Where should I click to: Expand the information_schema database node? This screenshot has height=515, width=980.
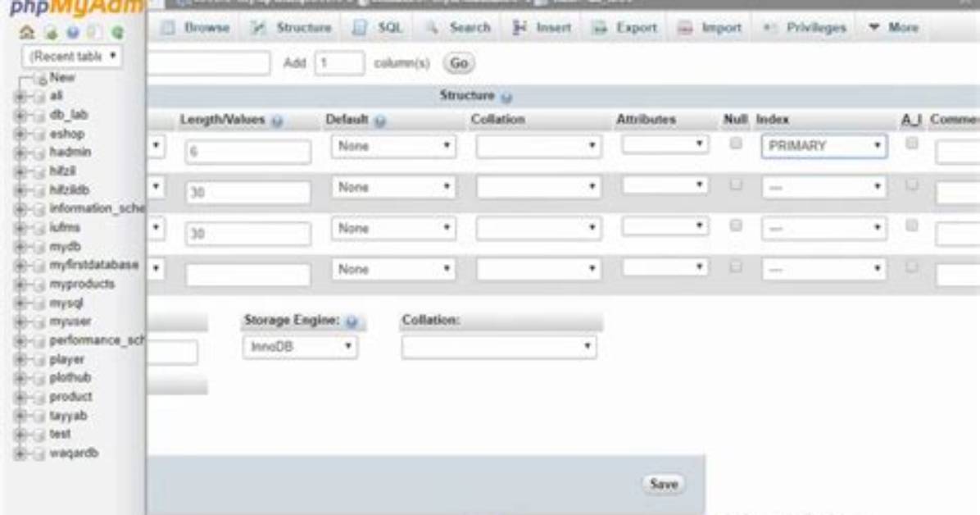(x=20, y=210)
